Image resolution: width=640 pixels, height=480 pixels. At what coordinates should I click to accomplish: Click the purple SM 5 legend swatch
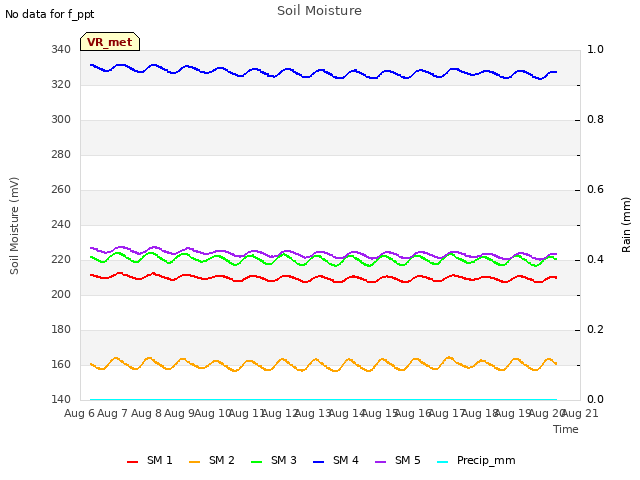[x=380, y=462]
